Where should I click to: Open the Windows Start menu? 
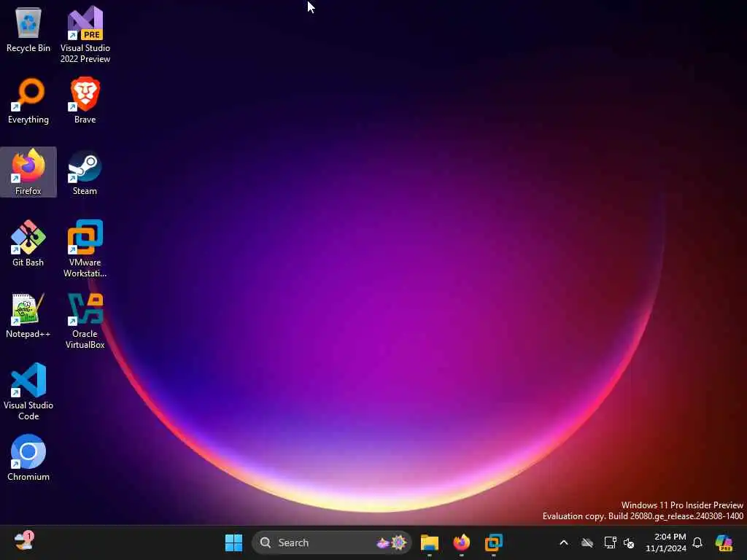233,542
